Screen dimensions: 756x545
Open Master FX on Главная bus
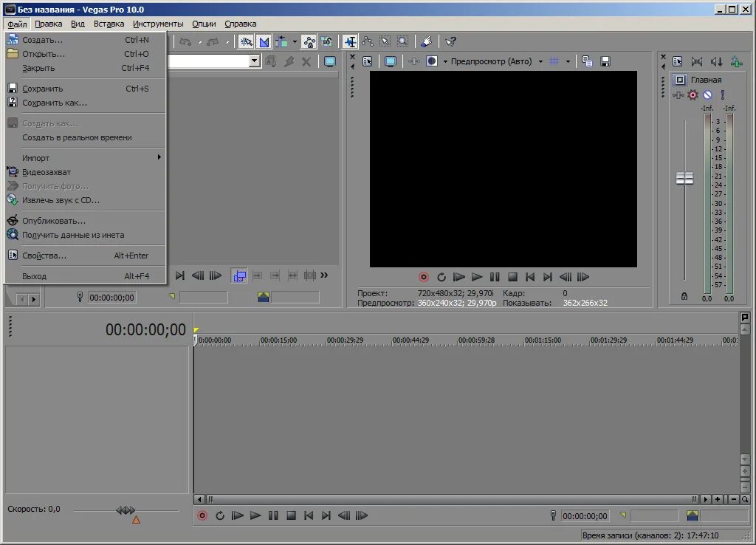[x=678, y=95]
